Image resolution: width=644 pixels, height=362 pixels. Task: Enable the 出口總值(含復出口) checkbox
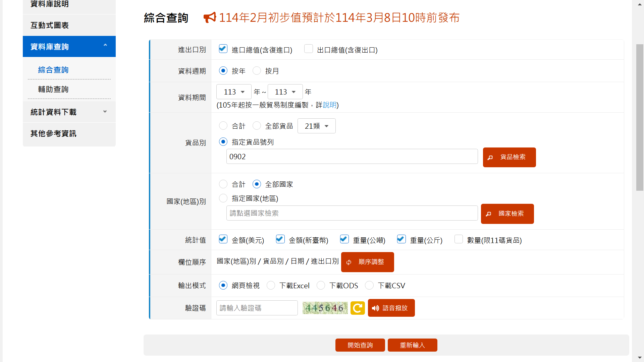pos(309,49)
